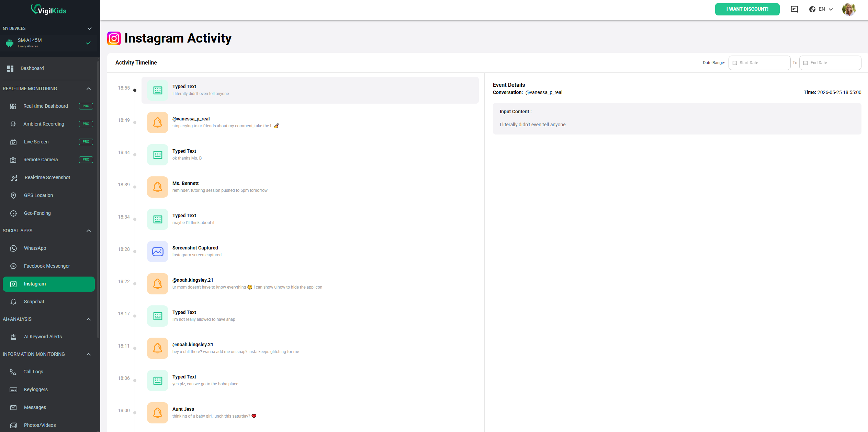This screenshot has width=868, height=432.
Task: Click the Live Screen icon
Action: (13, 142)
